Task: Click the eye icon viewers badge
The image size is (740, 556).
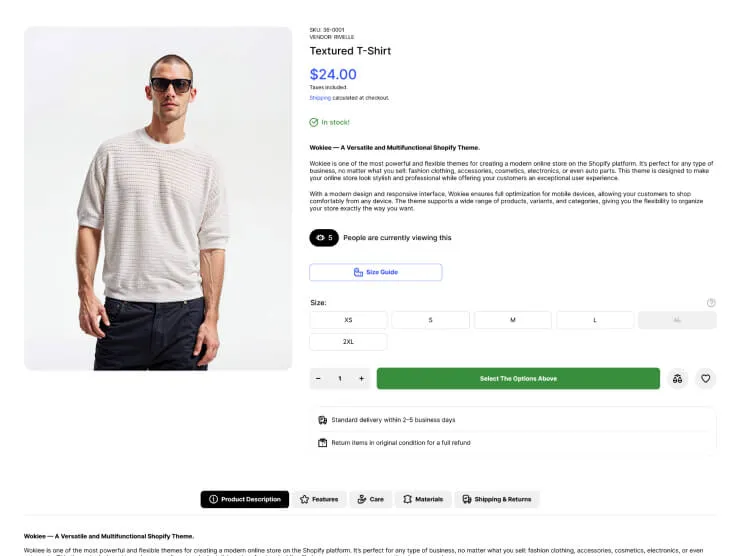Action: click(x=324, y=238)
